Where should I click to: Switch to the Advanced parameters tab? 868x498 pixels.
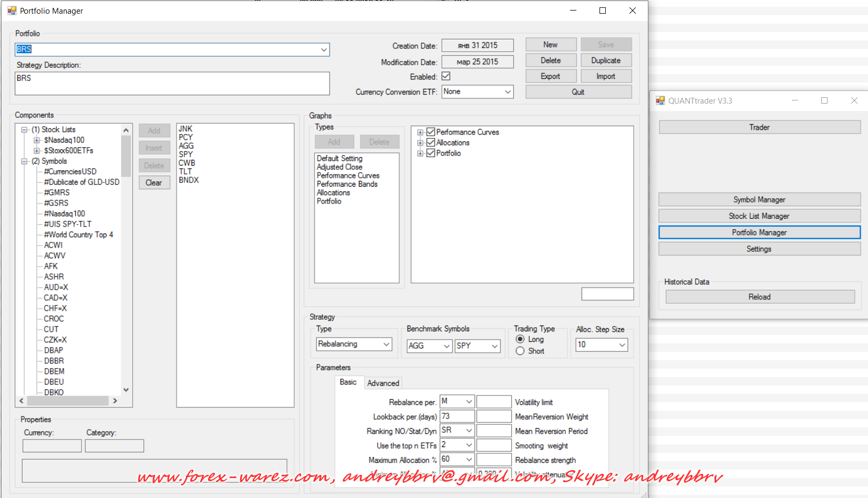click(x=383, y=383)
